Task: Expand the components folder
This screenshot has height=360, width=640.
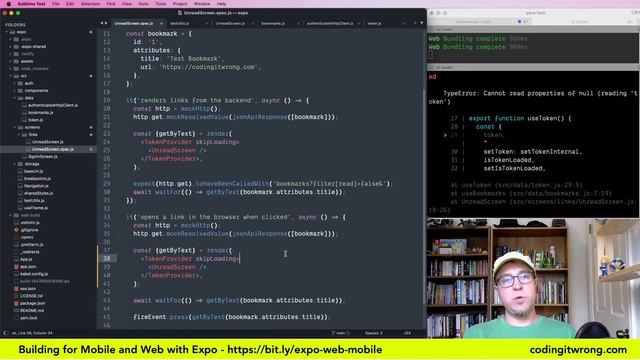Action: tap(15, 91)
